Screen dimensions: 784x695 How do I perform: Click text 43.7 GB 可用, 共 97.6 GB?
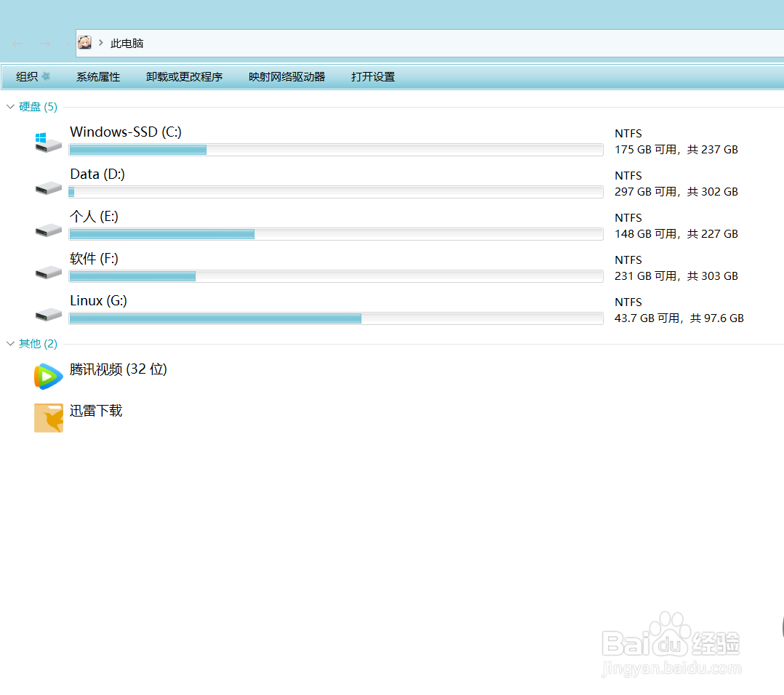coord(679,318)
